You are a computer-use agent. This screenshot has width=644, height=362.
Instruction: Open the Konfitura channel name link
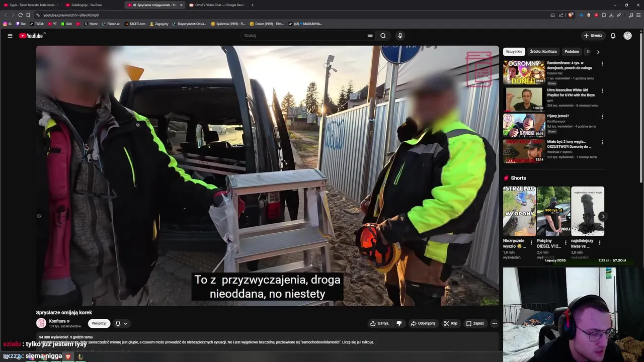57,321
